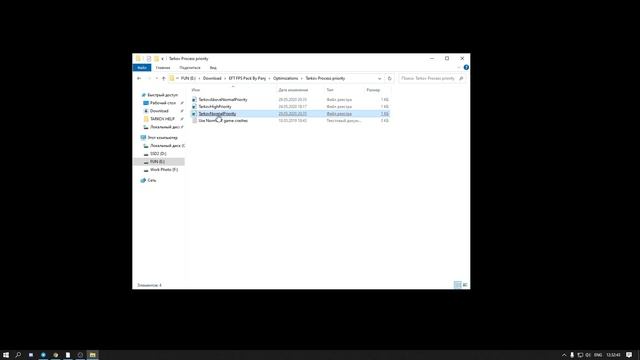
Task: Click the TarkovNormalPriority file icon
Action: click(194, 114)
